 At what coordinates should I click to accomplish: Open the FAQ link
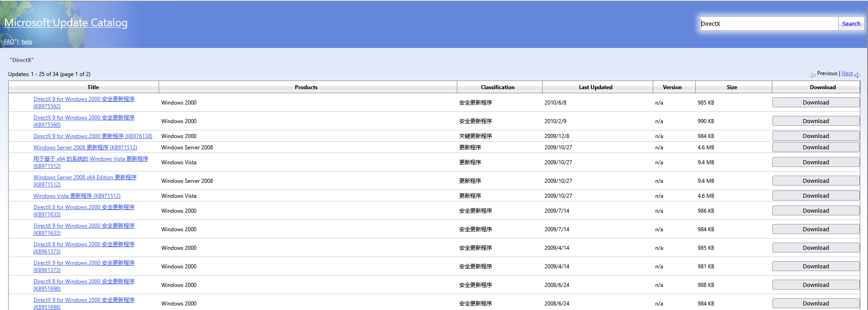tap(9, 42)
